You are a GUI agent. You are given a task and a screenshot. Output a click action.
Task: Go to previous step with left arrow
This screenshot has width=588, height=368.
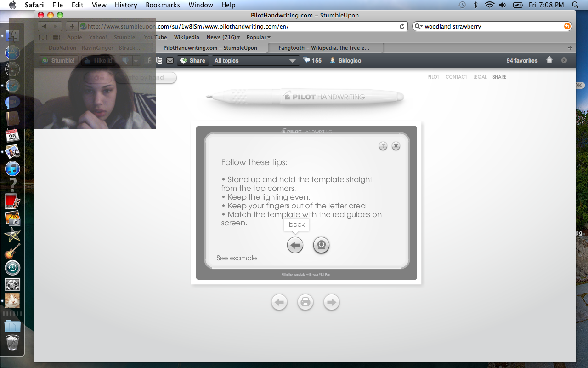279,302
